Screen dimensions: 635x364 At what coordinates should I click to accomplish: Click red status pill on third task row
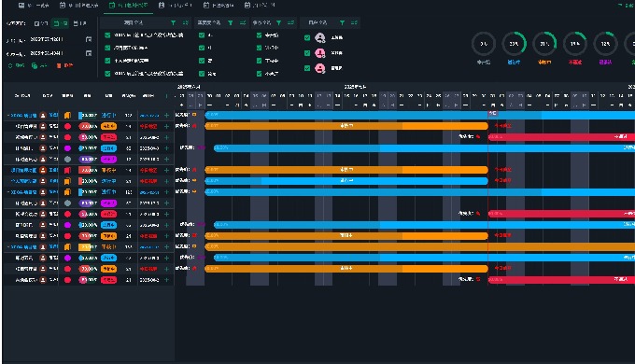coord(108,137)
